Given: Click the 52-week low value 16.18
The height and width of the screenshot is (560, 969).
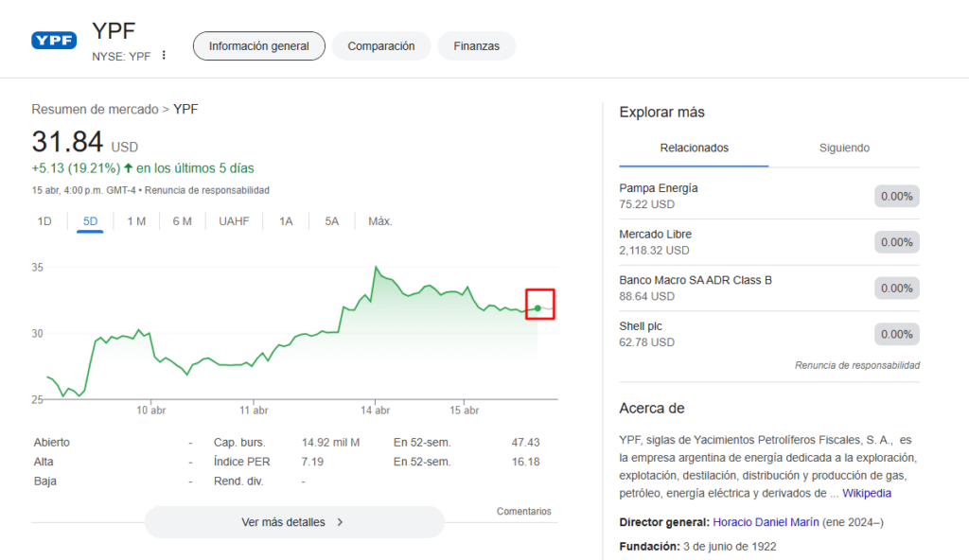Looking at the screenshot, I should click(x=525, y=462).
